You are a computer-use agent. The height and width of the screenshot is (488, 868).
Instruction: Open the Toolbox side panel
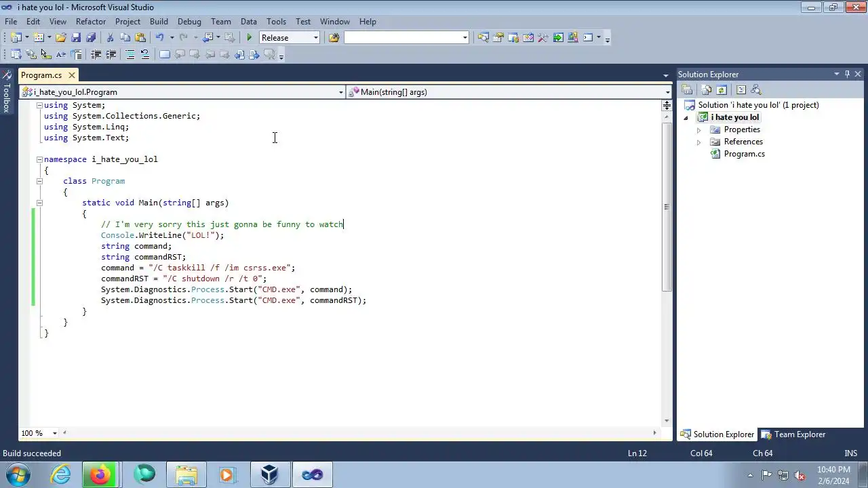pos(6,91)
